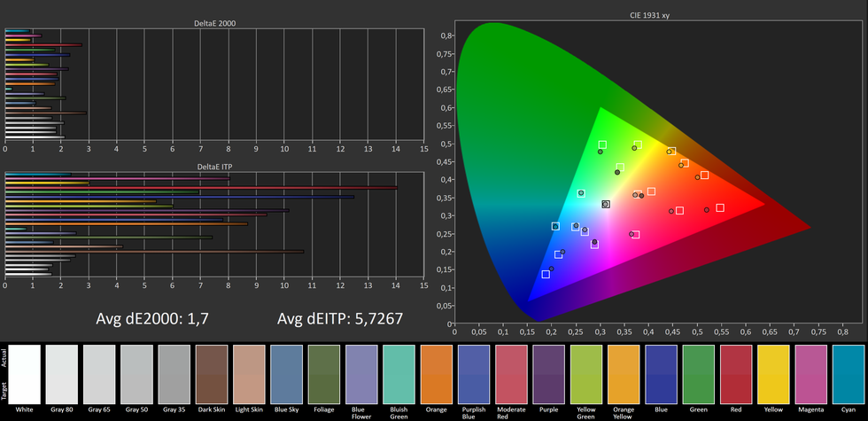Click the Gray 80 swatch
Viewport: 868px width, 421px height.
click(62, 374)
